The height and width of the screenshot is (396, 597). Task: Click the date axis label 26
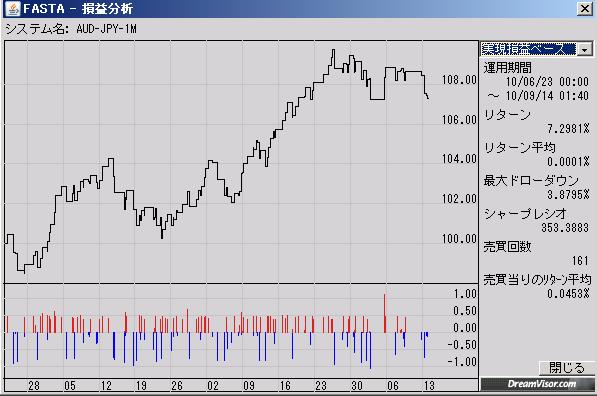coord(177,386)
